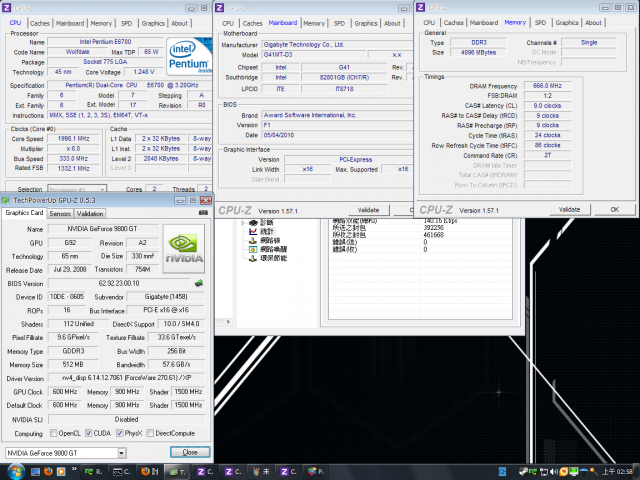Image resolution: width=640 pixels, height=480 pixels.
Task: Expand quick launch overflow chevron
Action: (x=74, y=469)
